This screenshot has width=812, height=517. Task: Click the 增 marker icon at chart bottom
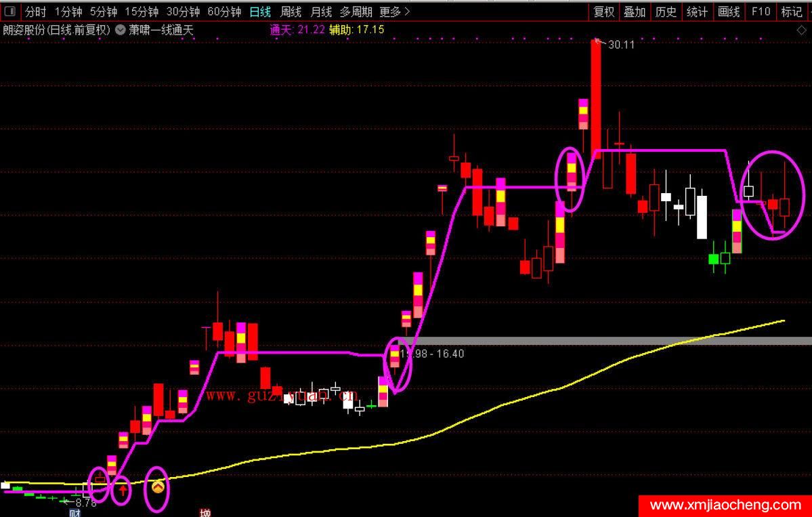pos(205,513)
